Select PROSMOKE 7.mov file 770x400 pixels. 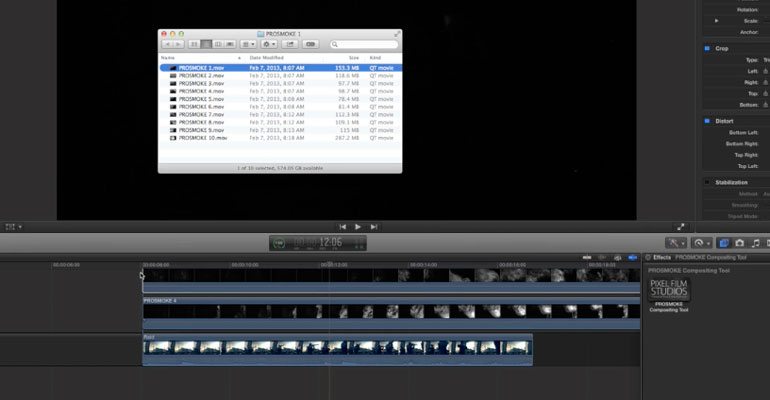[280, 114]
